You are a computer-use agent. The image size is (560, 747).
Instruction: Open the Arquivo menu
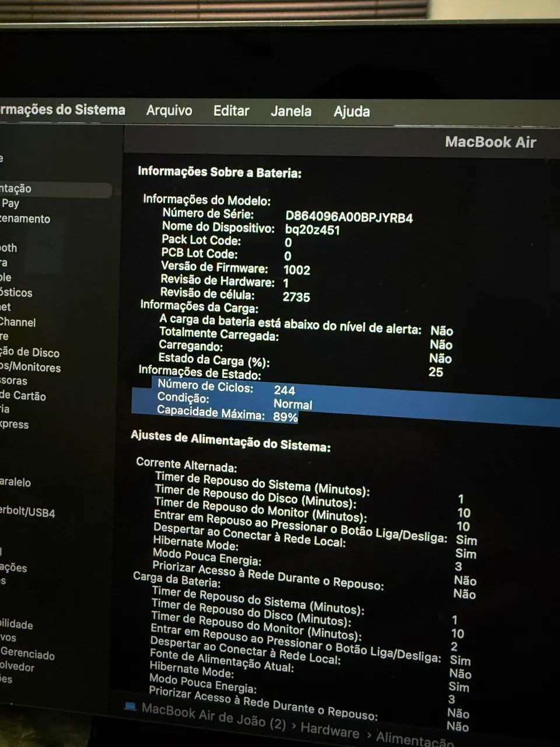[x=169, y=110]
